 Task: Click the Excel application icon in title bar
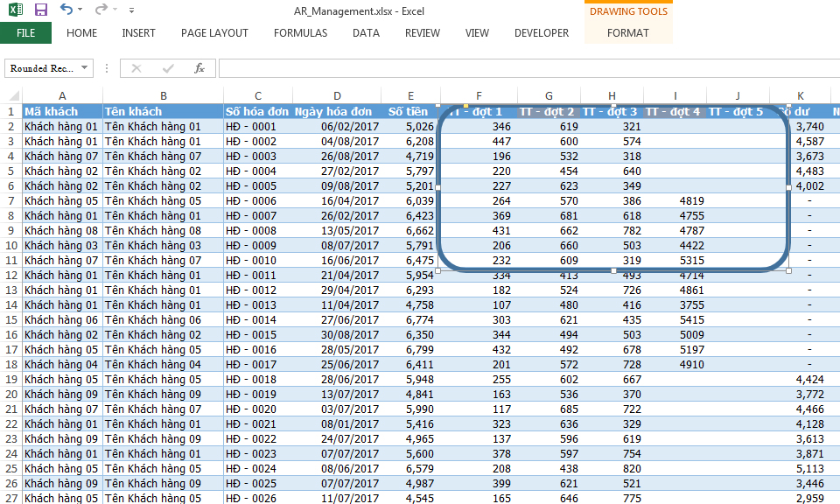click(15, 10)
